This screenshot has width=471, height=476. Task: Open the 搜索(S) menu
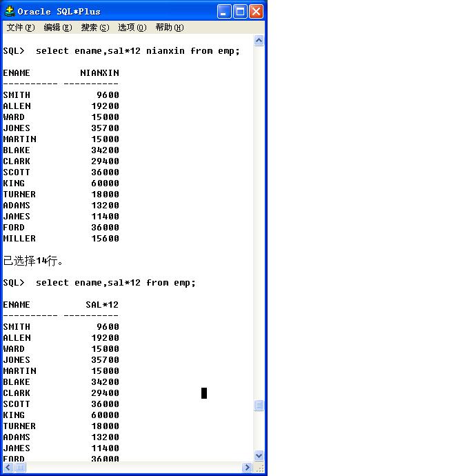[95, 28]
